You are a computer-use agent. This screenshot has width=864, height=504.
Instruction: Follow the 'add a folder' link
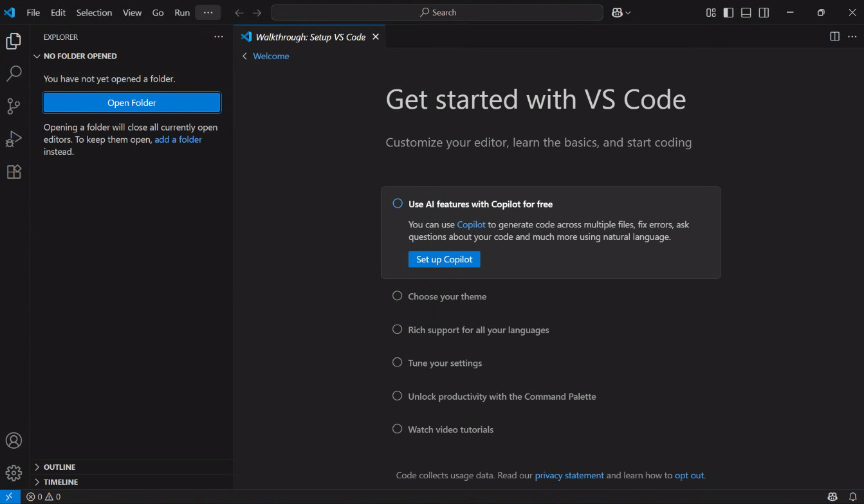pos(178,139)
